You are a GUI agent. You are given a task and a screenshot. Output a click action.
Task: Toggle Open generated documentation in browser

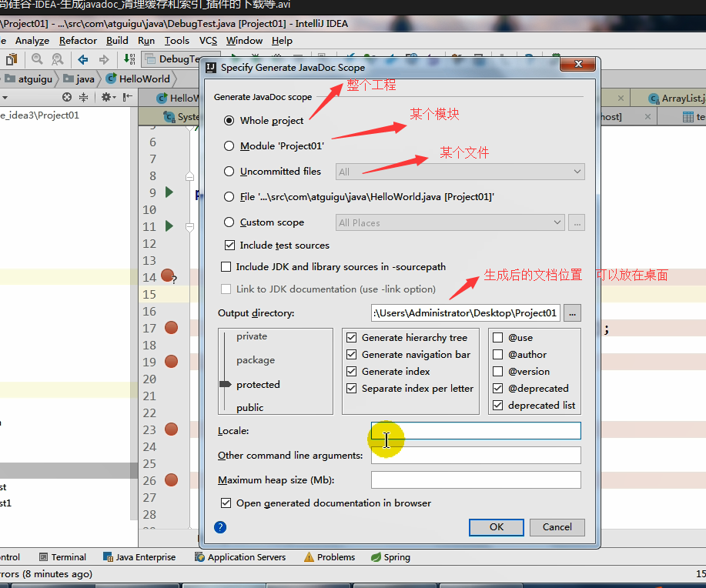point(226,503)
